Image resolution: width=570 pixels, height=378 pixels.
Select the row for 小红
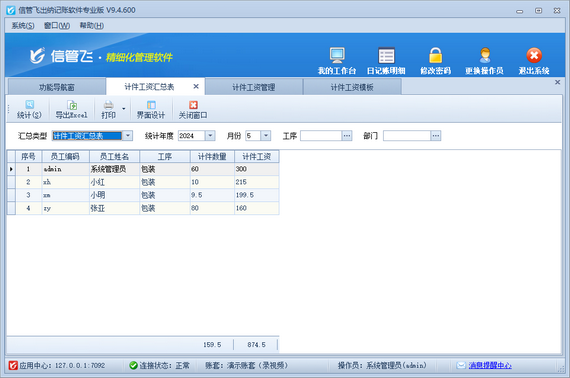pyautogui.click(x=143, y=182)
